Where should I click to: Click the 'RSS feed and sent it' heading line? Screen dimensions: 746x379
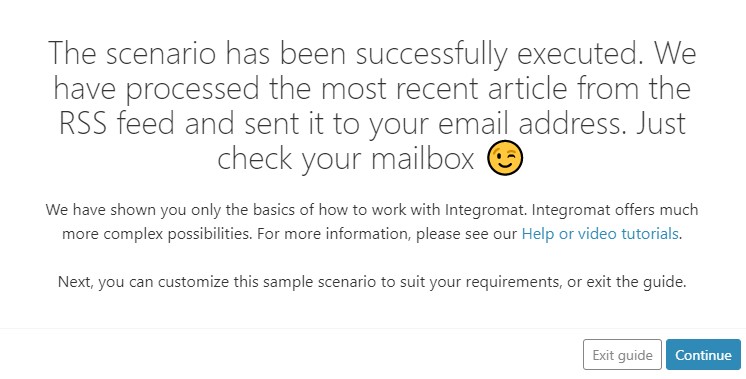(372, 123)
